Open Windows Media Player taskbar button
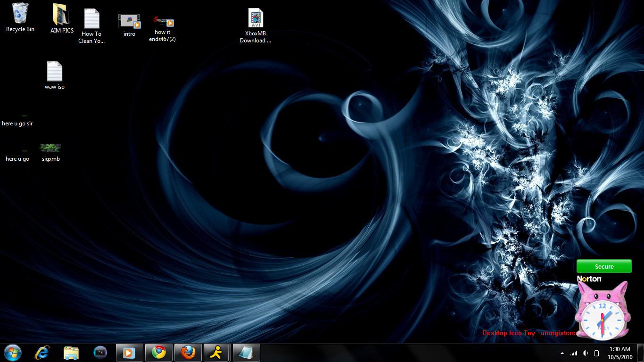This screenshot has width=644, height=362. [x=129, y=353]
